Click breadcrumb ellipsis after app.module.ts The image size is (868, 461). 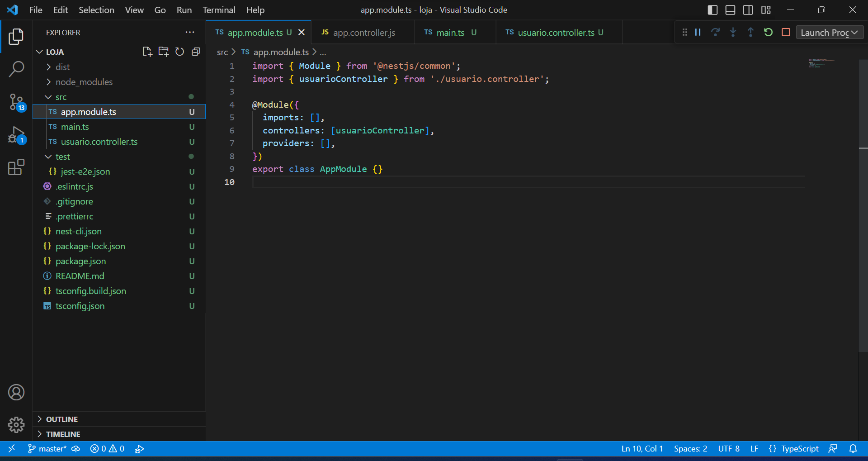pos(323,52)
